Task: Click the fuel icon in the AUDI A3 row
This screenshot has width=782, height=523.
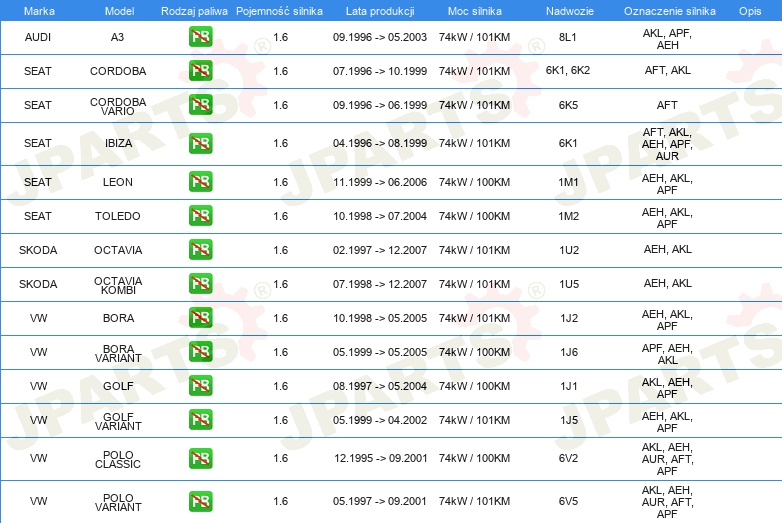Action: point(200,36)
